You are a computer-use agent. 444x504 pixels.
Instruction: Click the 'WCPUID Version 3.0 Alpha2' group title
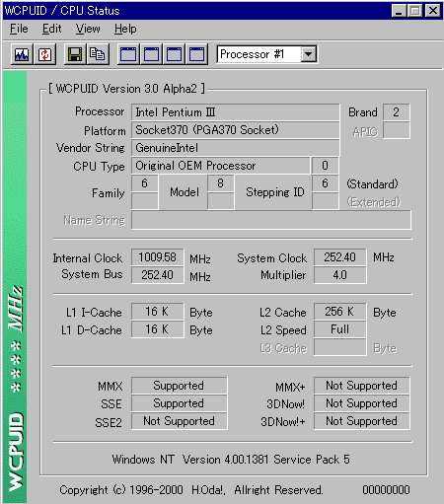[126, 89]
